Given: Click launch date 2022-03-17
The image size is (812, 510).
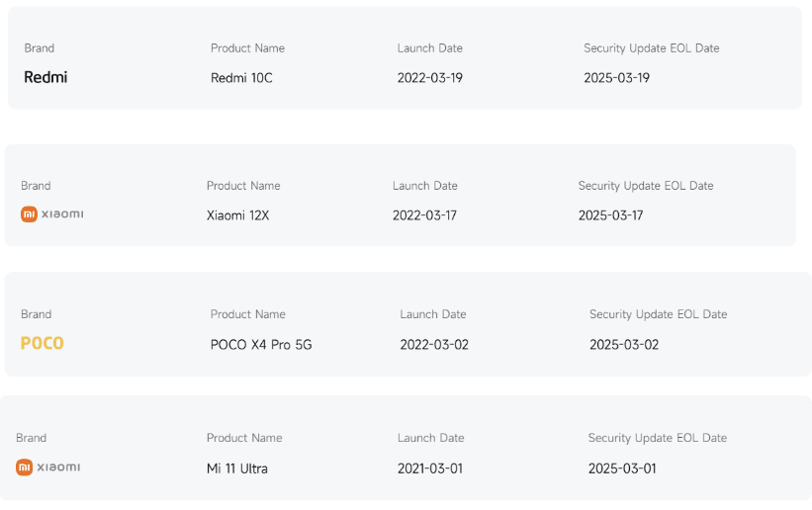Looking at the screenshot, I should point(424,215).
